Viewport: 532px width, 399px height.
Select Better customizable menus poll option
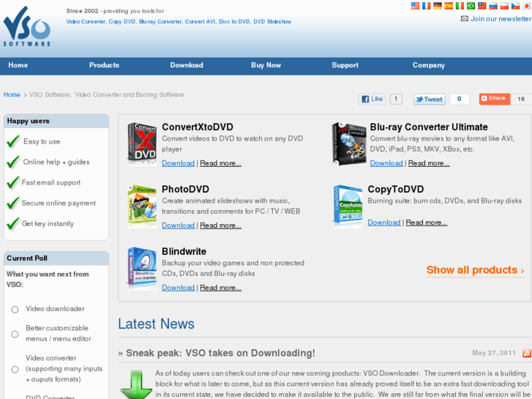click(x=15, y=334)
